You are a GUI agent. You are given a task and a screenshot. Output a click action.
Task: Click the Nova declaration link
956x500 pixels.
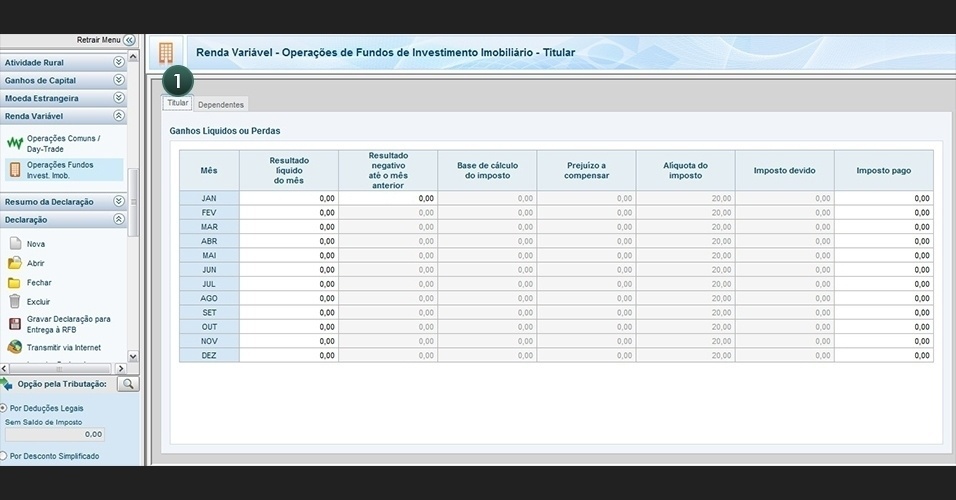coord(35,244)
